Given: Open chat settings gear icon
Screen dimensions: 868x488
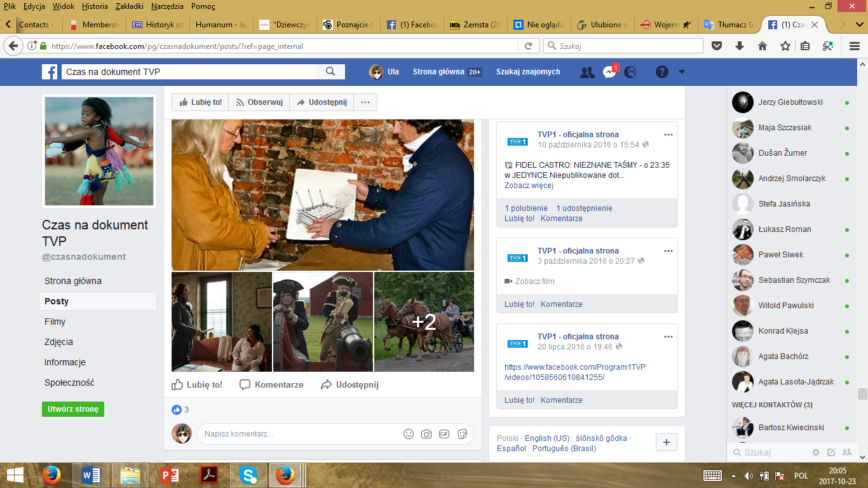Looking at the screenshot, I should [x=816, y=452].
